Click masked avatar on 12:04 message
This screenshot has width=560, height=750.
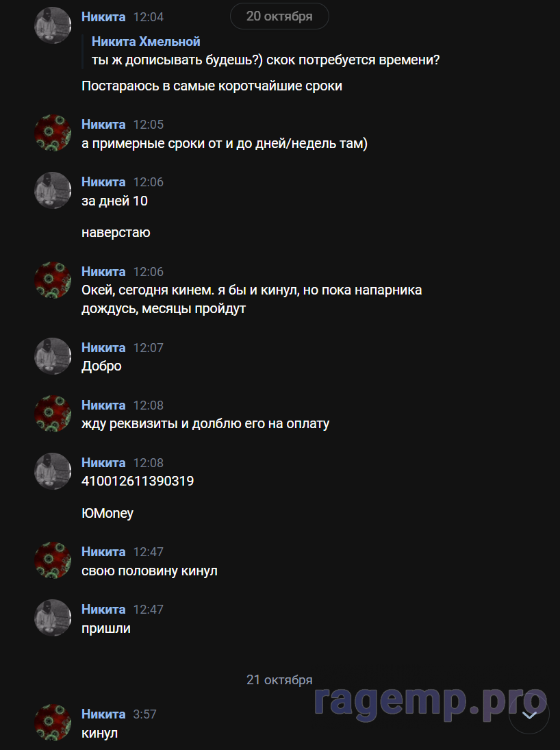(x=53, y=25)
